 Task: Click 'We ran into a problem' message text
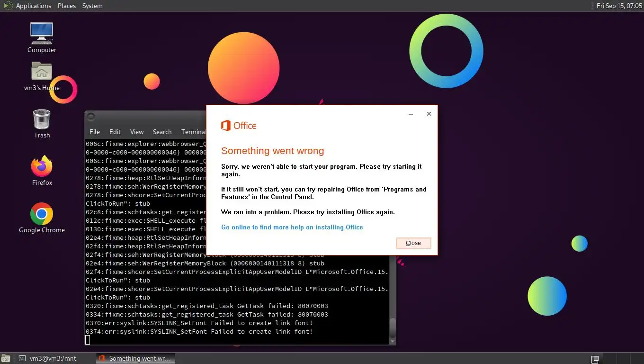pos(308,212)
